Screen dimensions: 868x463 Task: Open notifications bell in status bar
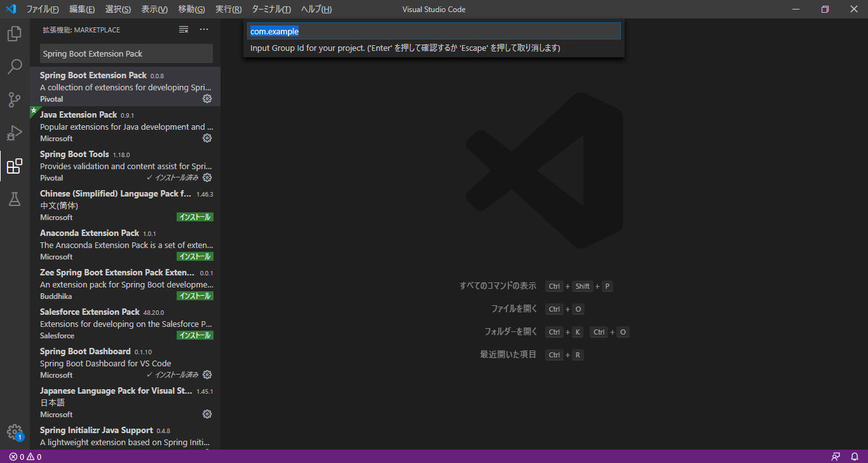pos(855,457)
